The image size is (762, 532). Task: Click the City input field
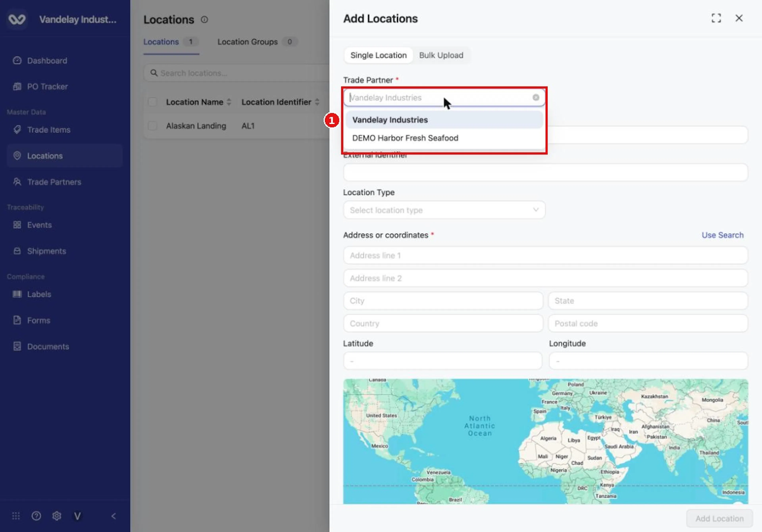point(443,301)
